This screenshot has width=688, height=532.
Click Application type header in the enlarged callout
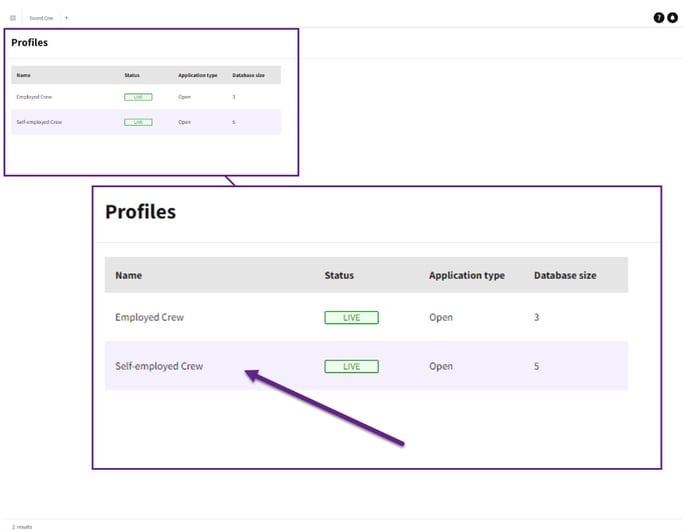click(467, 276)
